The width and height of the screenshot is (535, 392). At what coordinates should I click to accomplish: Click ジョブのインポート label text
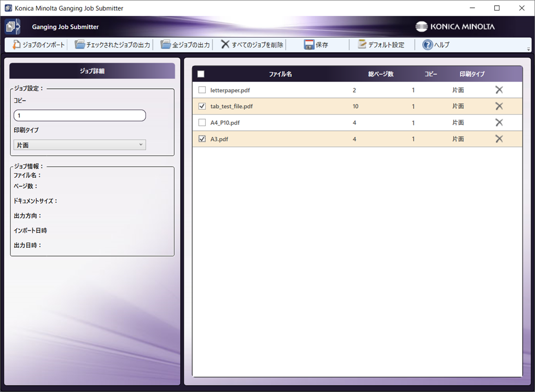44,45
